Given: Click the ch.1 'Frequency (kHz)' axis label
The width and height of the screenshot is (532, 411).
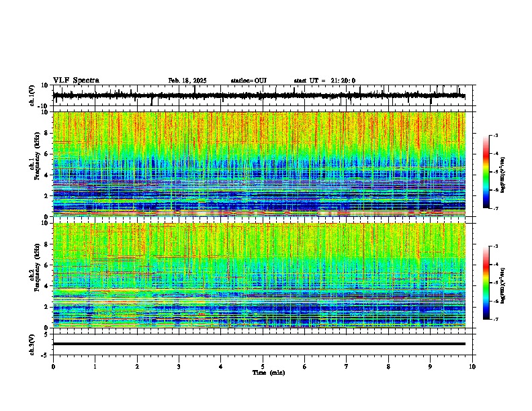Looking at the screenshot, I should (37, 156).
